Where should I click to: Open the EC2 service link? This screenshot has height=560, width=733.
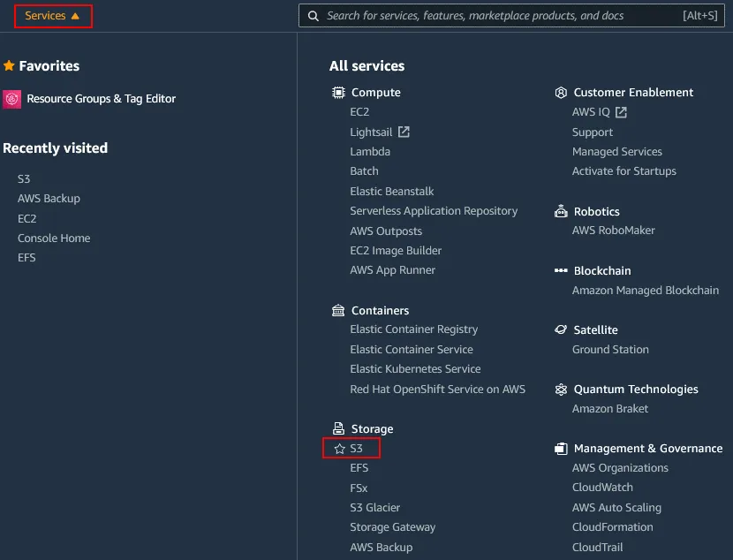[359, 111]
